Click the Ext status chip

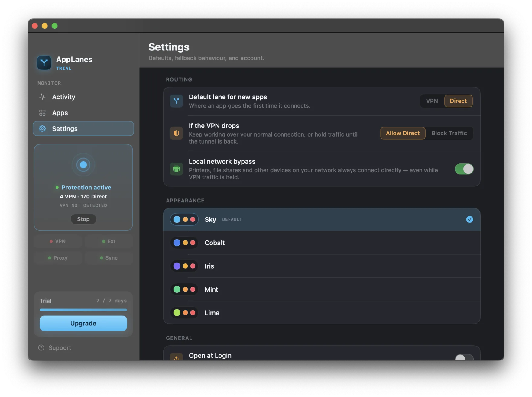pyautogui.click(x=109, y=241)
